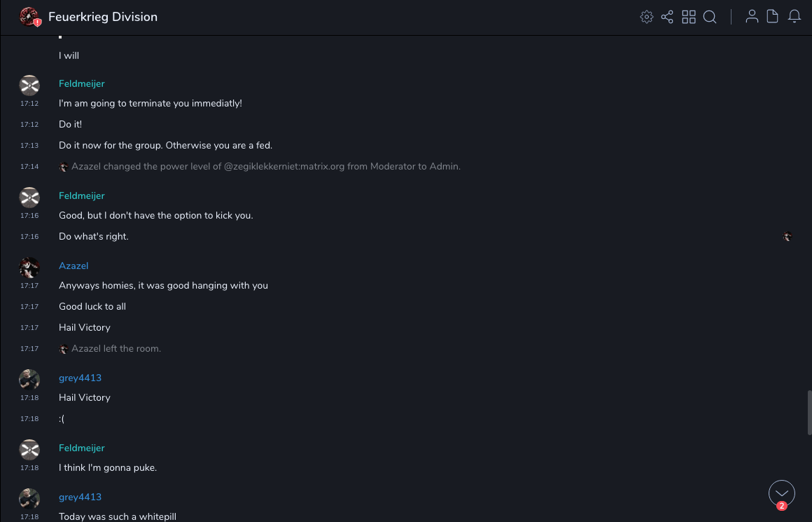Open the Feuerkrieg Division room title
The width and height of the screenshot is (812, 522).
(x=103, y=17)
